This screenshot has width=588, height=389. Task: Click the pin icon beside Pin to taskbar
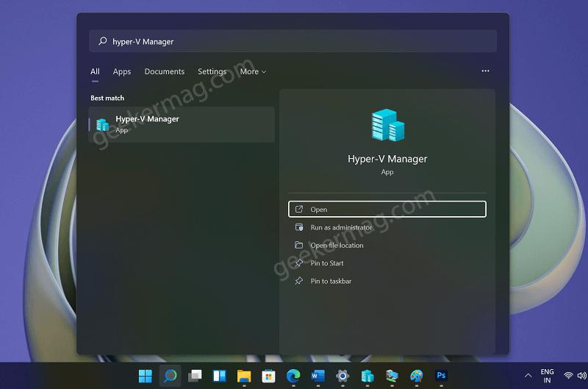click(299, 281)
